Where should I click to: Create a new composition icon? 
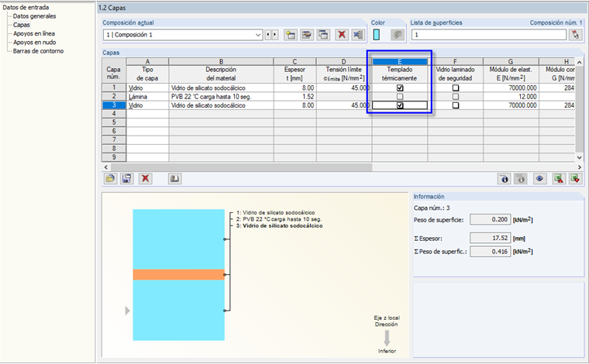tap(291, 35)
